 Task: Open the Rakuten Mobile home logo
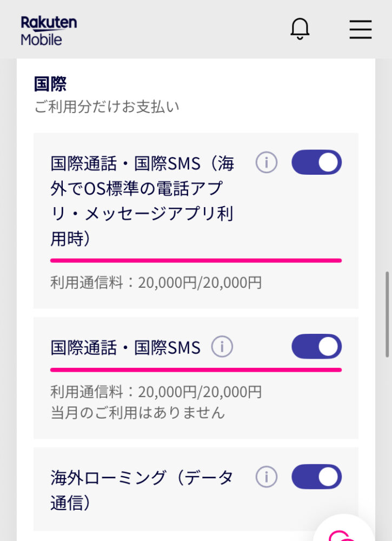click(x=49, y=31)
